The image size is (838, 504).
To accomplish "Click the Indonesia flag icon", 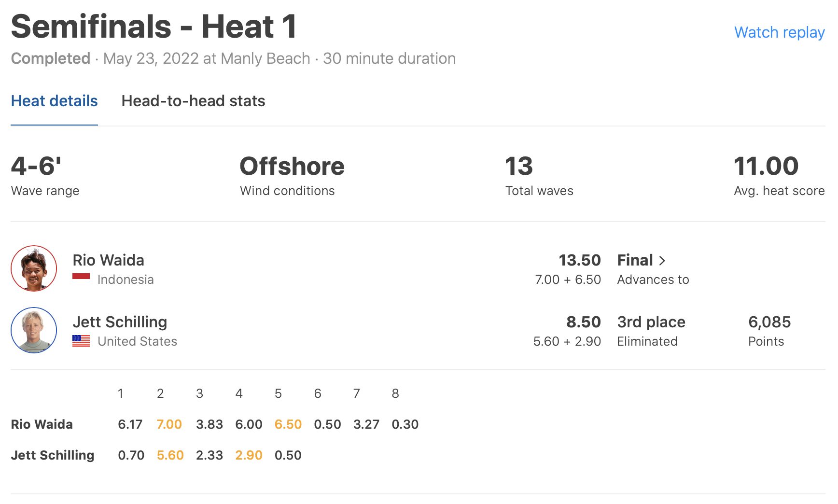I will [x=81, y=277].
